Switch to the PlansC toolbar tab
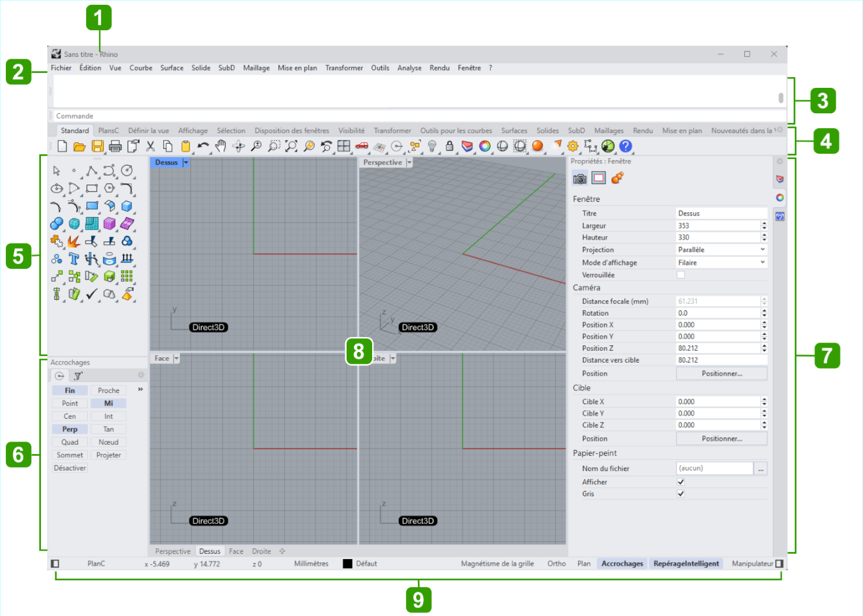The height and width of the screenshot is (616, 863). point(109,131)
